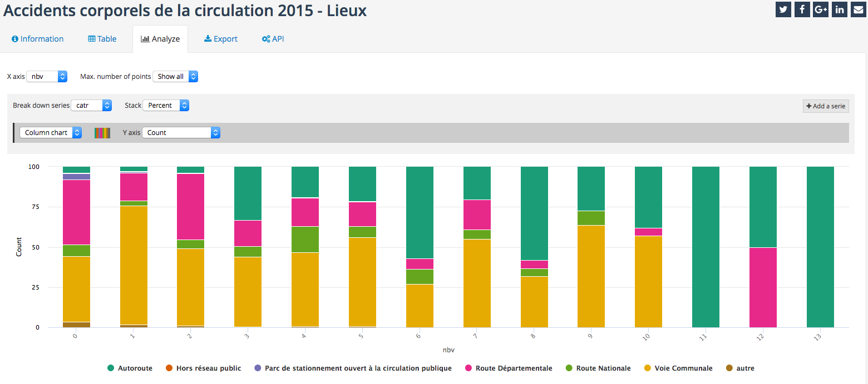
Task: Share by email envelope icon
Action: 858,9
